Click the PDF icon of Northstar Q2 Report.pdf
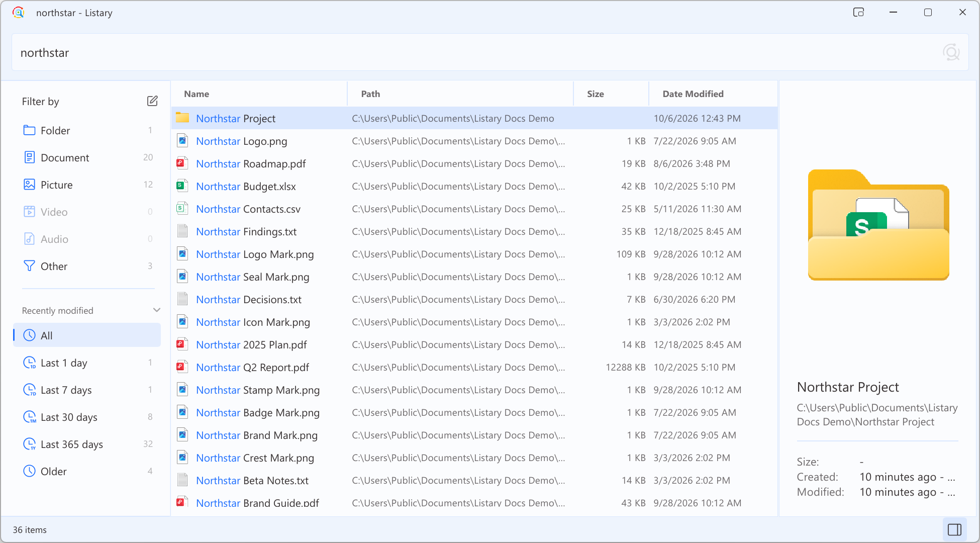This screenshot has width=980, height=543. [x=182, y=367]
